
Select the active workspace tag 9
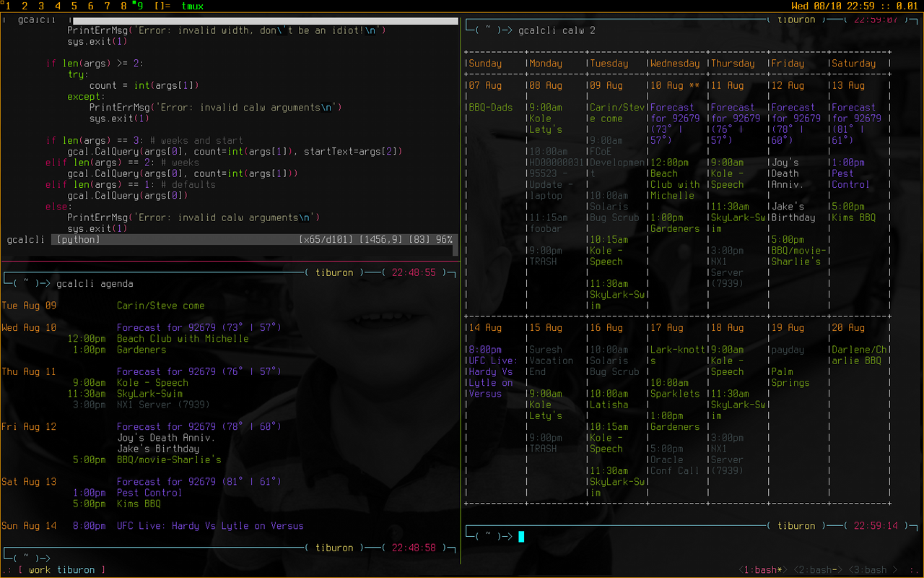[x=141, y=6]
